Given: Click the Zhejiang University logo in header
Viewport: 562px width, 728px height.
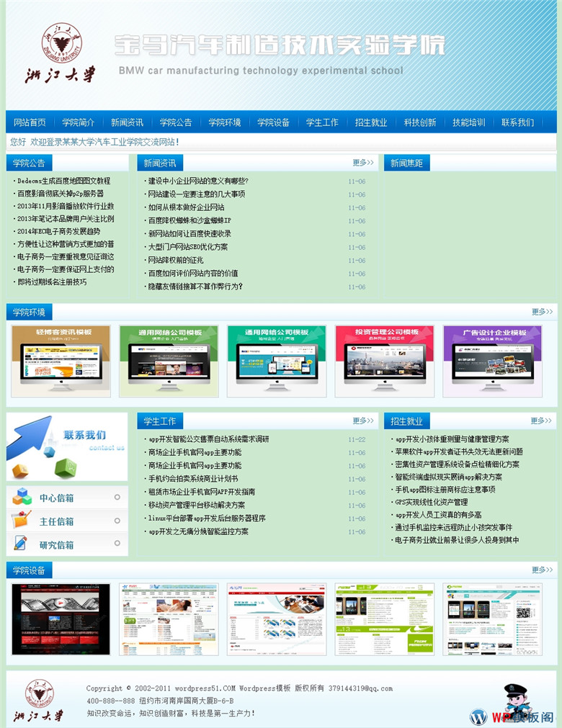Looking at the screenshot, I should 61,53.
